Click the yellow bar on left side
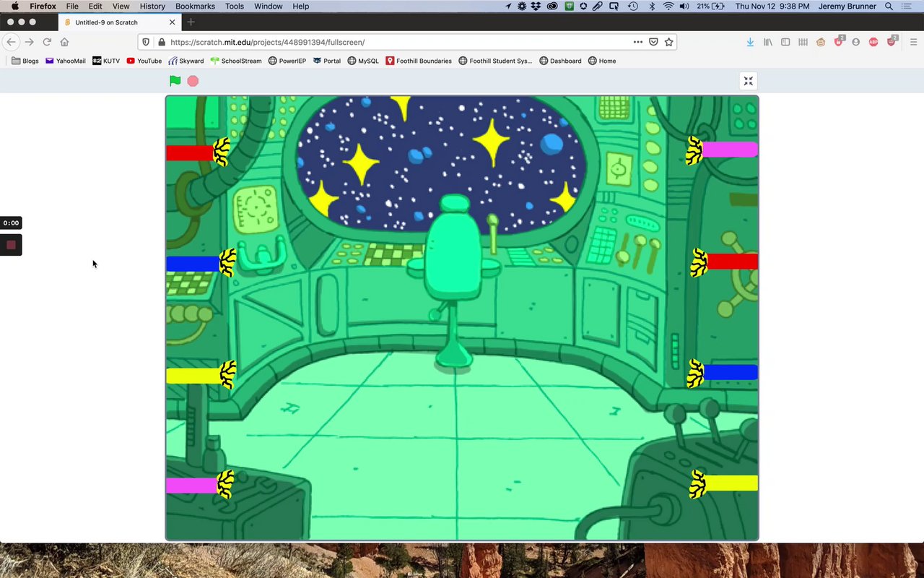The height and width of the screenshot is (578, 924). (193, 376)
